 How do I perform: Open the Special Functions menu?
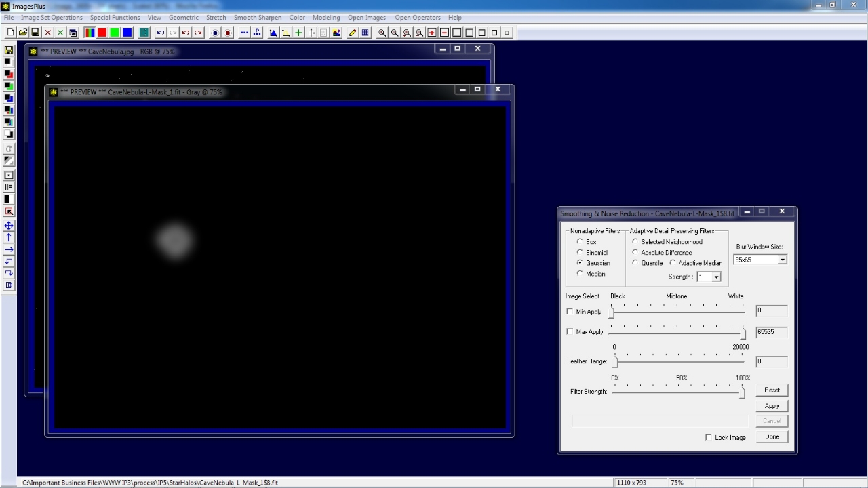click(115, 18)
